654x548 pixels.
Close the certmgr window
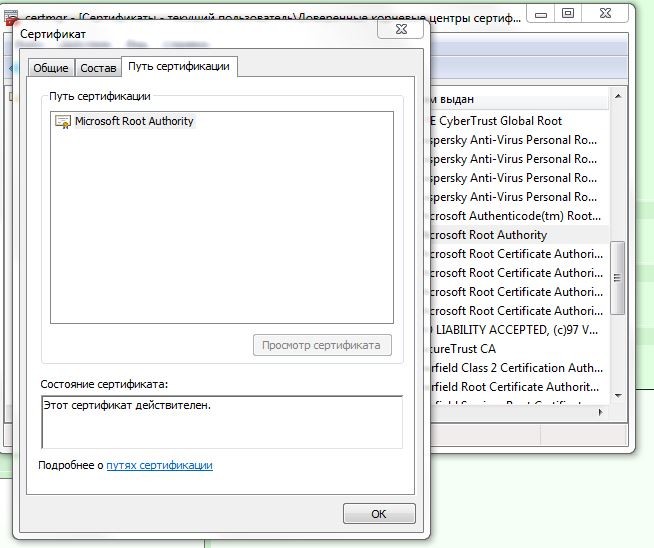605,14
